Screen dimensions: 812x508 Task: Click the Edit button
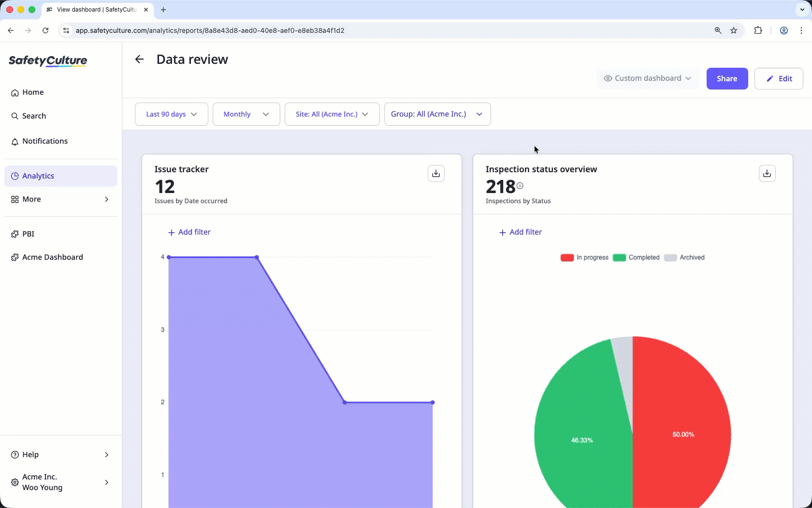(779, 79)
